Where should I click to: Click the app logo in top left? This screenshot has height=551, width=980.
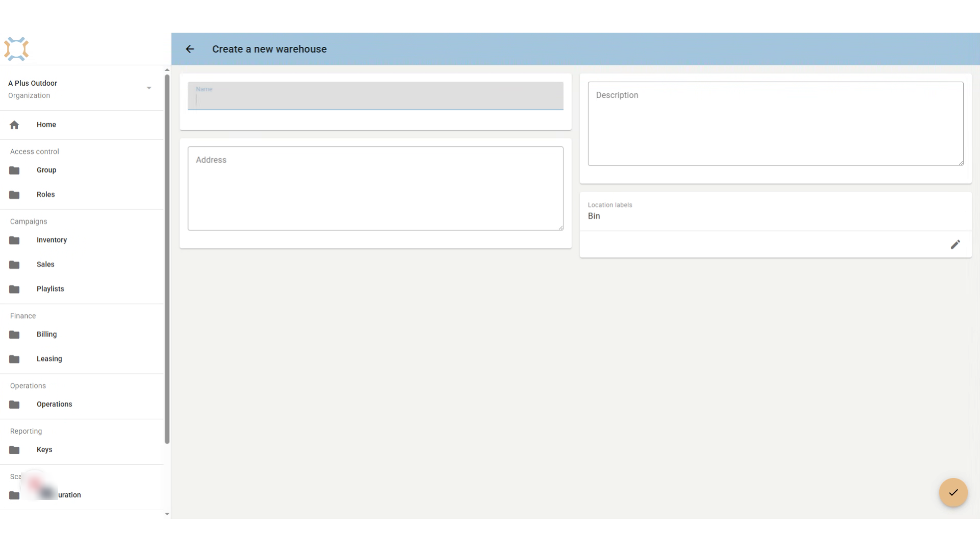(16, 49)
